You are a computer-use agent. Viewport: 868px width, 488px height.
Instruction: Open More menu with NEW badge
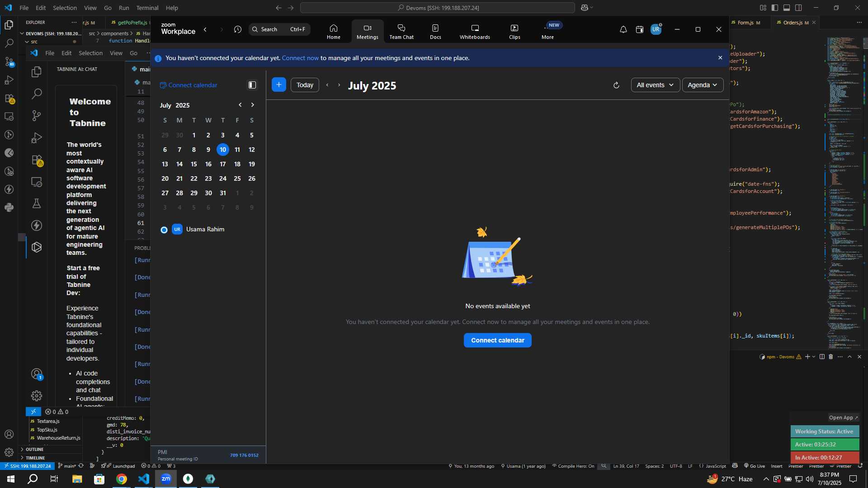tap(548, 32)
